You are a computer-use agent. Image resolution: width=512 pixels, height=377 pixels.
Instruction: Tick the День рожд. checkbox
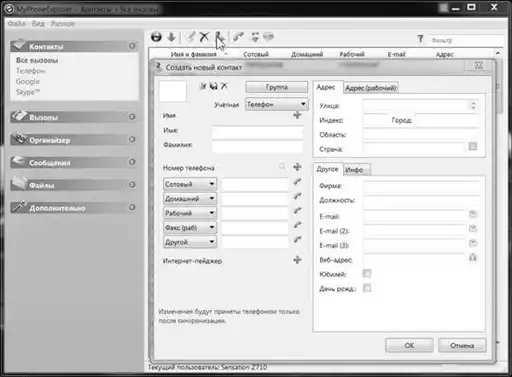pyautogui.click(x=367, y=288)
